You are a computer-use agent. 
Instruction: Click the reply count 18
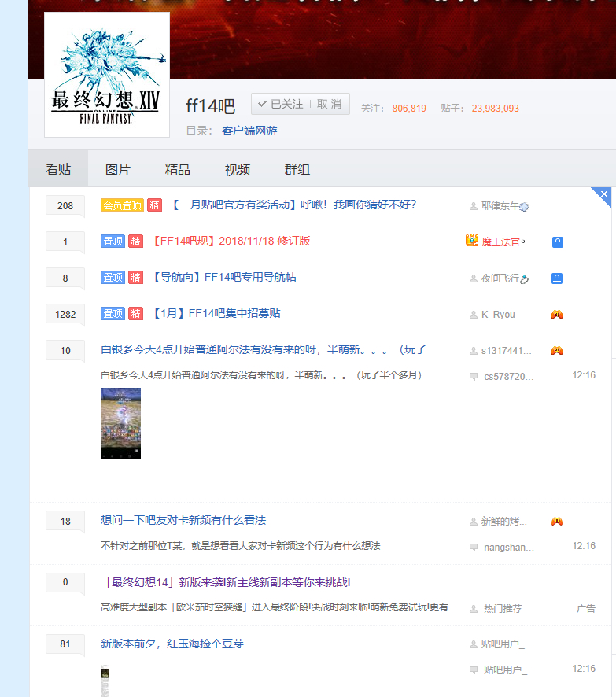[65, 522]
